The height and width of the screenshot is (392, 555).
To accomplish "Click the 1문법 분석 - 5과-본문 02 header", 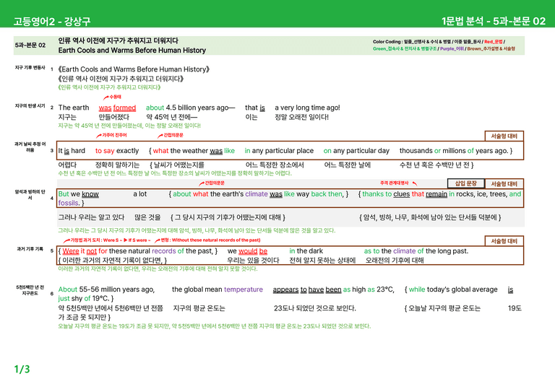I will (x=494, y=21).
